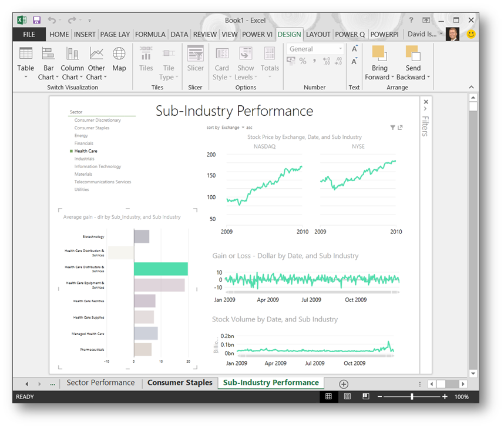Select Financials in Sector slicer

click(x=84, y=143)
